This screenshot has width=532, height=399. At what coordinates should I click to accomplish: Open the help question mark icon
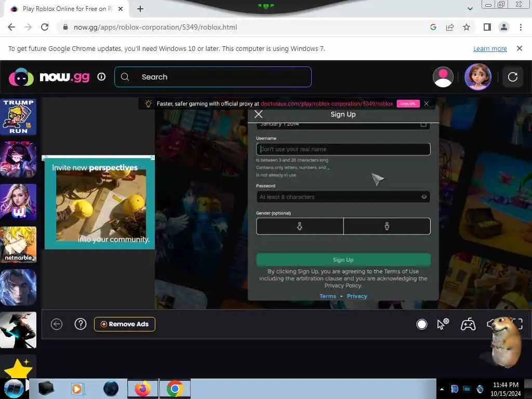tap(81, 324)
